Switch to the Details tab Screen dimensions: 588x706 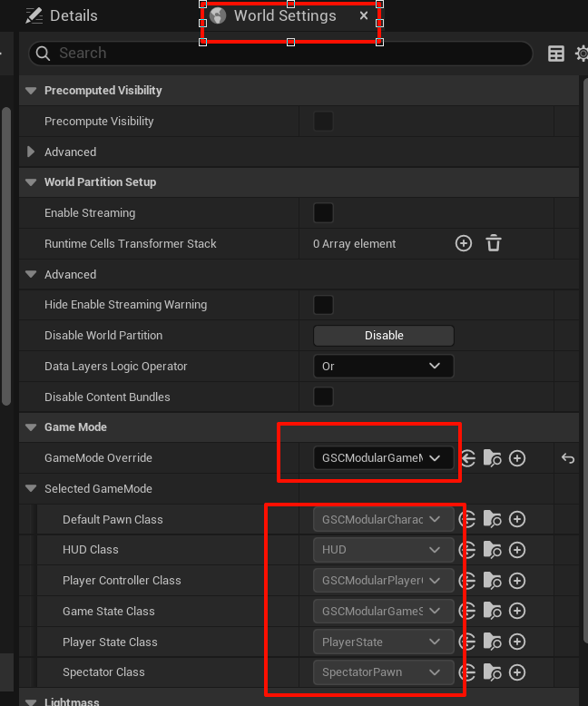[x=62, y=16]
